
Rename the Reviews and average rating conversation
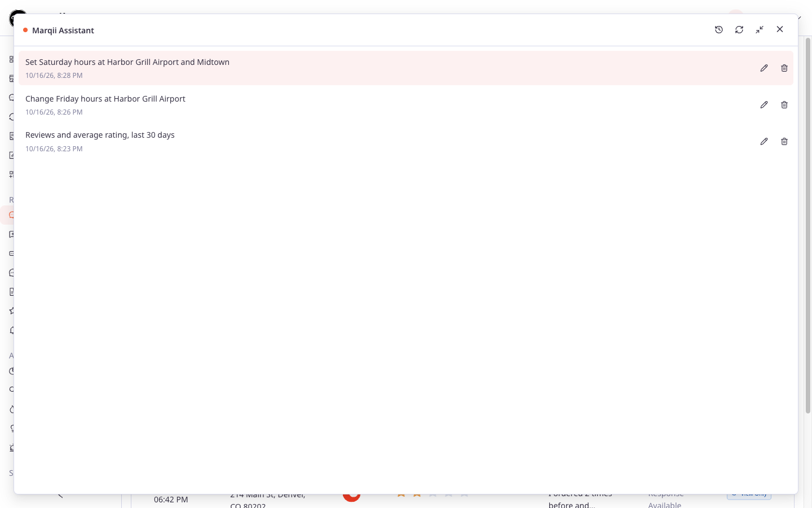tap(764, 142)
